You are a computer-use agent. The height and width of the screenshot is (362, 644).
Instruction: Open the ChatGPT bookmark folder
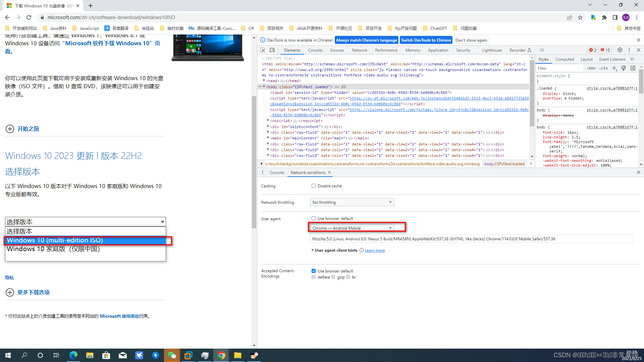tap(435, 28)
